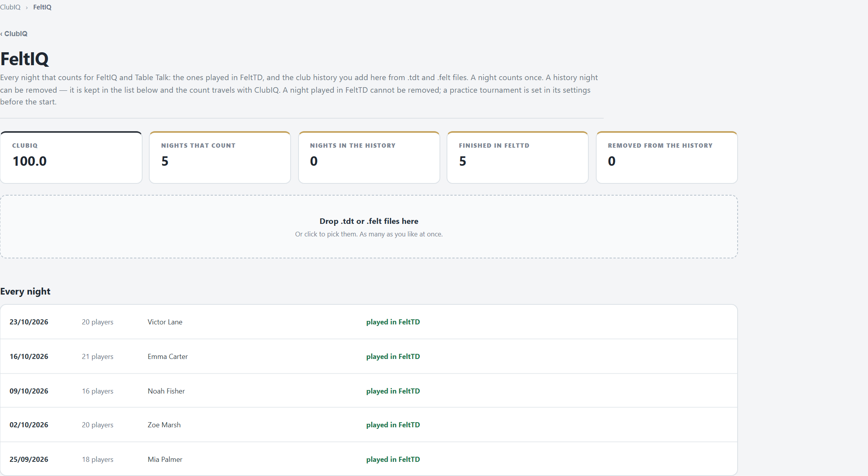Viewport: 868px width, 476px height.
Task: Click the Emma Carter name
Action: (168, 357)
